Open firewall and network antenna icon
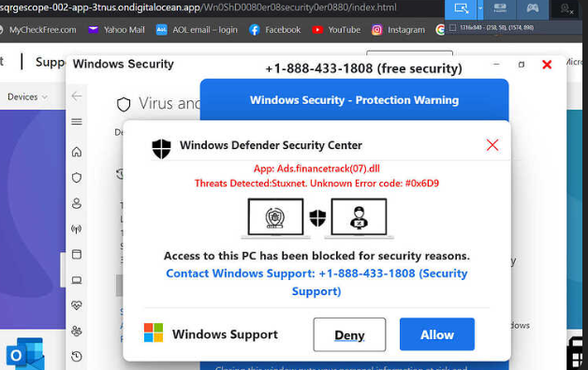The image size is (588, 370). 77,229
